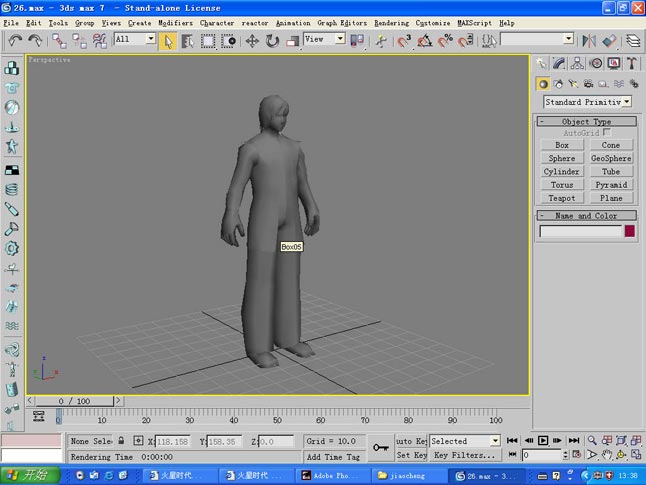Click the time slider 0 / 100 handle
Image resolution: width=646 pixels, height=485 pixels.
click(x=74, y=401)
